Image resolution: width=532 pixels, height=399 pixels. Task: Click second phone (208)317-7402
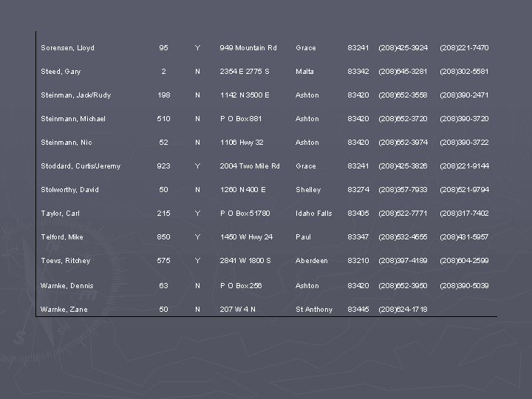point(464,214)
